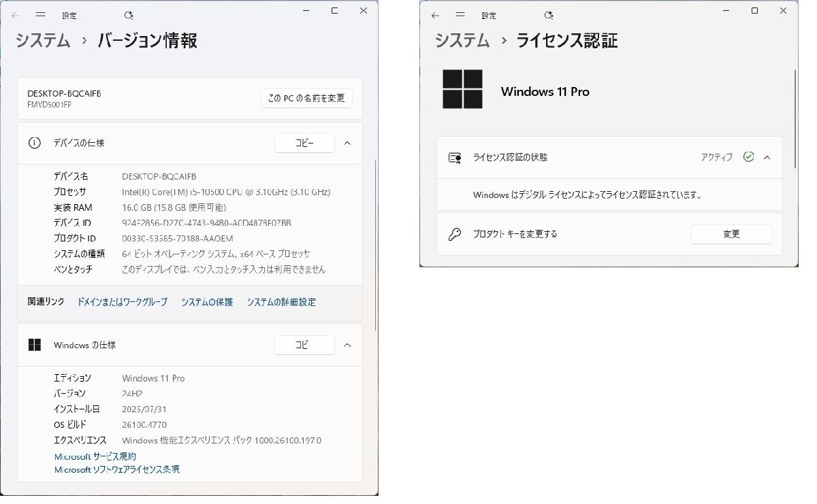This screenshot has width=817, height=504.
Task: Click デバイス名 value DESKTOP-BQCAIFB in specs list
Action: tap(159, 176)
